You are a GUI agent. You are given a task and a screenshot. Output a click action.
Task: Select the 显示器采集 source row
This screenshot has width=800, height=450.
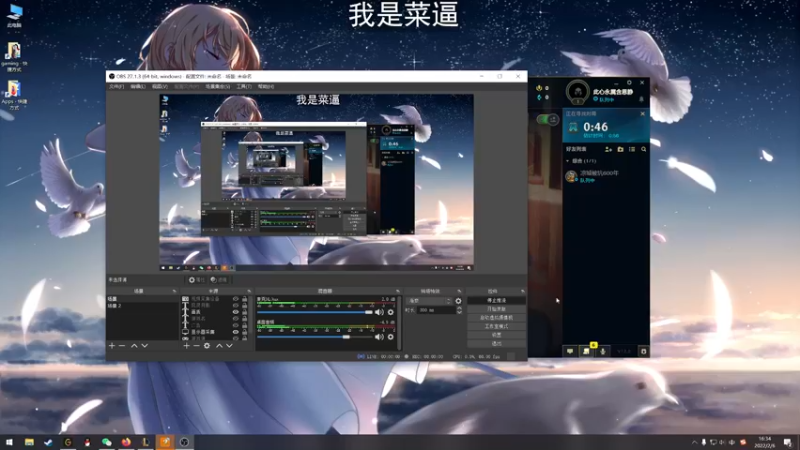(x=214, y=332)
